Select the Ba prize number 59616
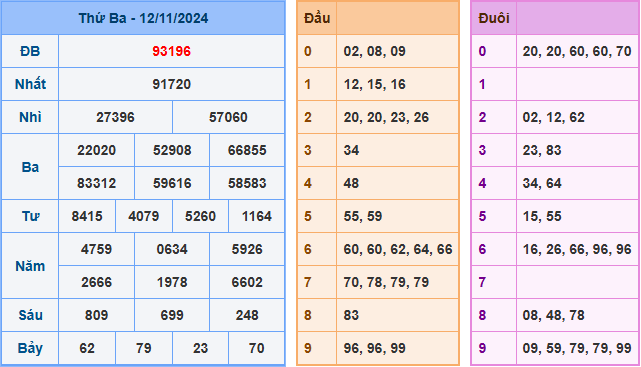This screenshot has width=641, height=367. 172,183
